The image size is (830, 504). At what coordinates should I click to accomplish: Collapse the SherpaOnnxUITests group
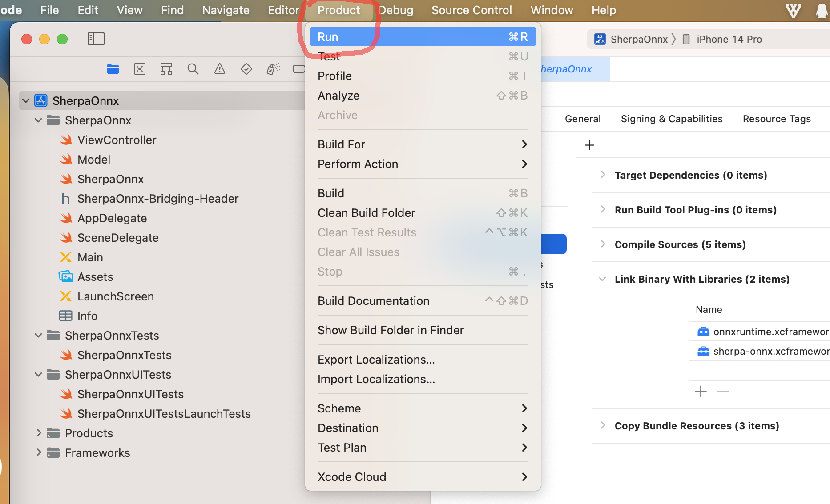click(38, 375)
